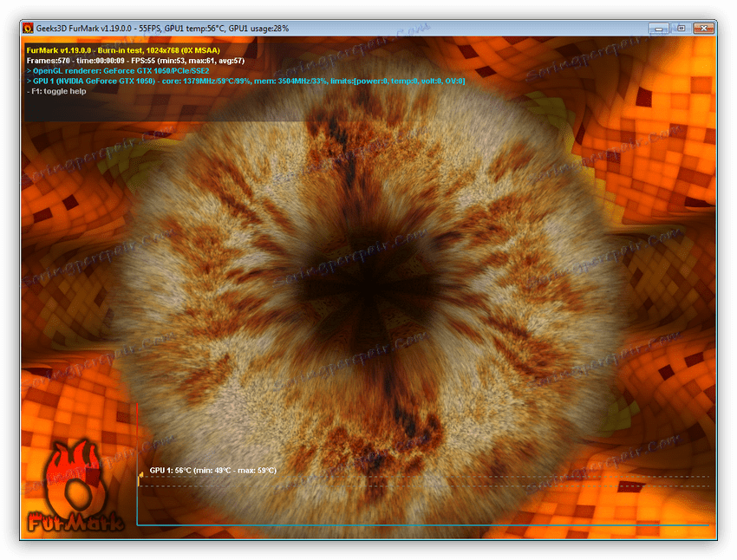This screenshot has height=560, width=737.
Task: Click the yellow FurMark v1.19.0.0 Burn-in test line
Action: coord(123,50)
